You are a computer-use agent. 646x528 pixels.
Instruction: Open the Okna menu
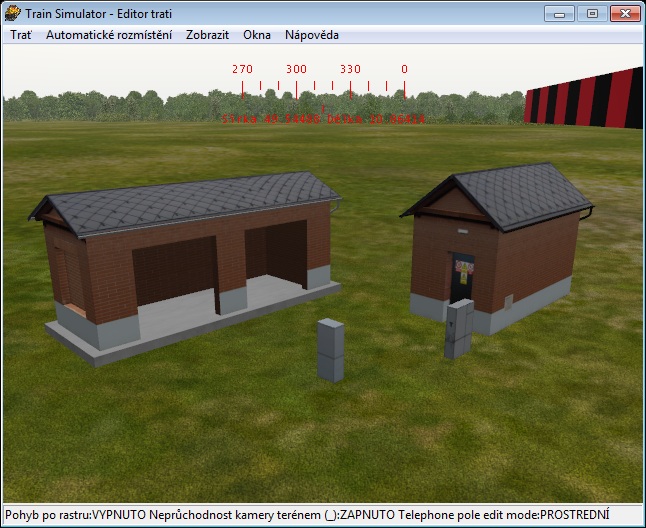(x=257, y=35)
